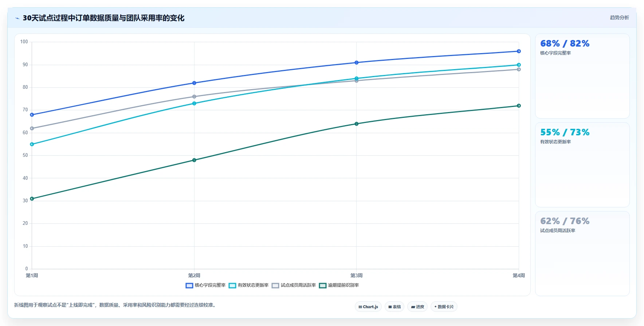Click the trend icon beside the chart title
Viewport: 644px width, 326px height.
click(17, 18)
